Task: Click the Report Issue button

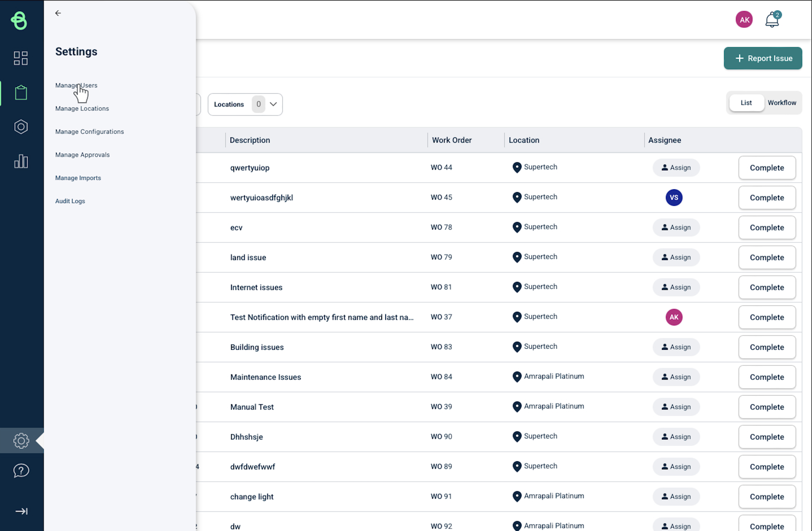Action: 763,58
